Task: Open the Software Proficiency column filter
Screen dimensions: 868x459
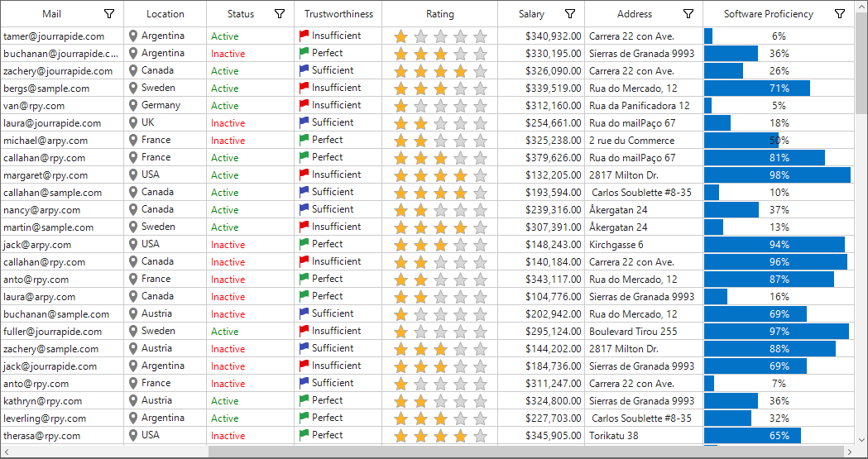Action: (x=840, y=14)
